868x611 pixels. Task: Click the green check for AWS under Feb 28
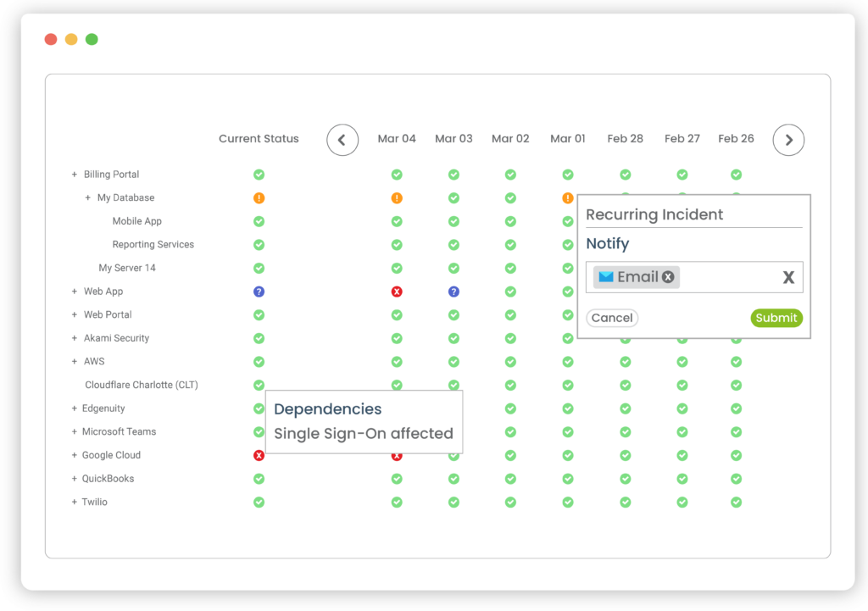click(625, 361)
